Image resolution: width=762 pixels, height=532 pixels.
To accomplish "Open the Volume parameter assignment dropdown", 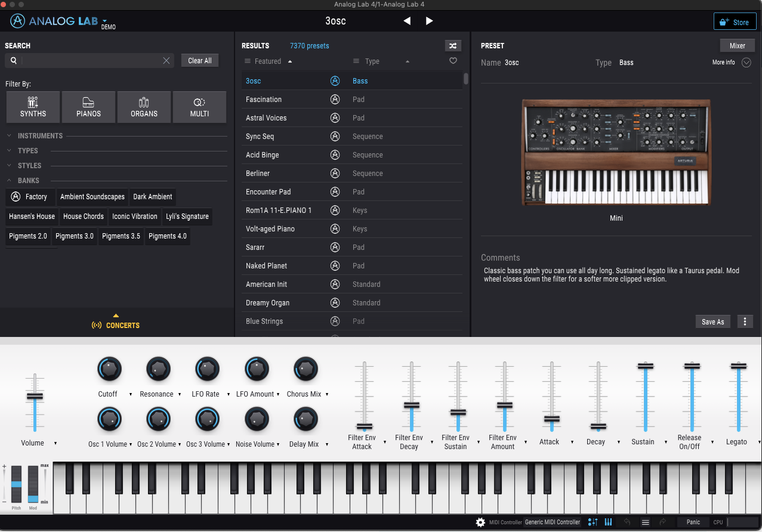I will point(55,443).
